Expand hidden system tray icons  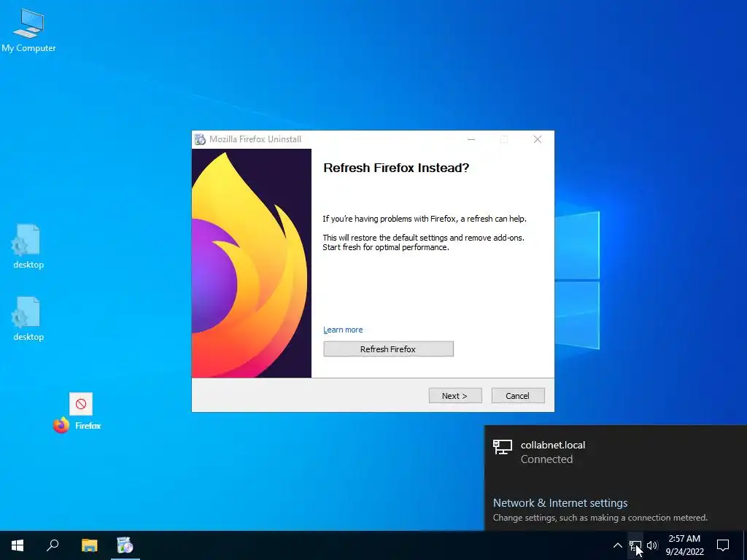coord(617,545)
